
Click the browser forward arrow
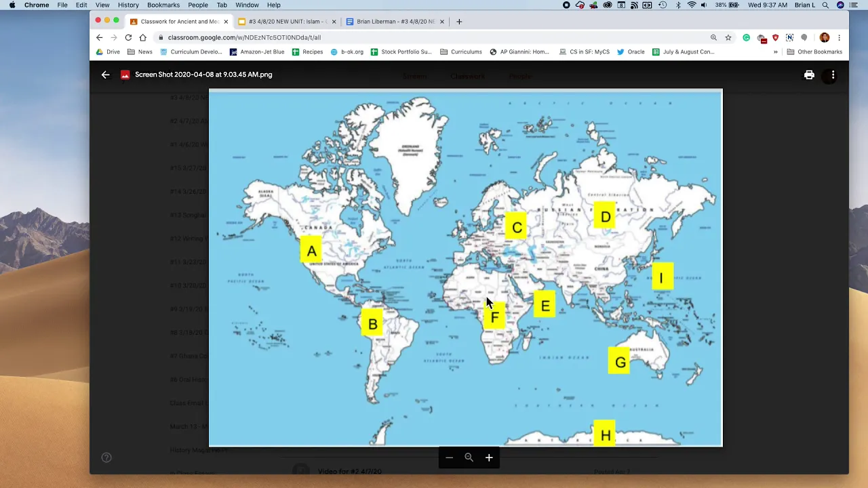click(113, 37)
